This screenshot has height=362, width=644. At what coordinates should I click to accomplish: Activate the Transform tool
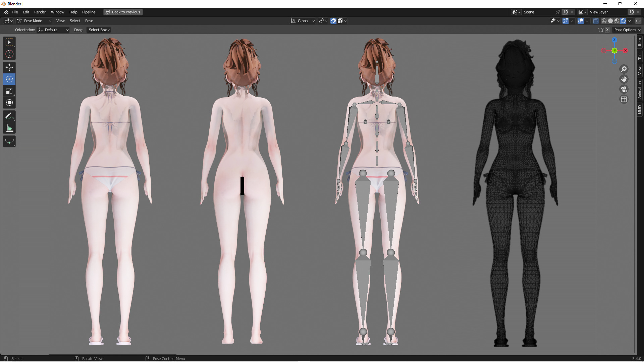coord(9,103)
